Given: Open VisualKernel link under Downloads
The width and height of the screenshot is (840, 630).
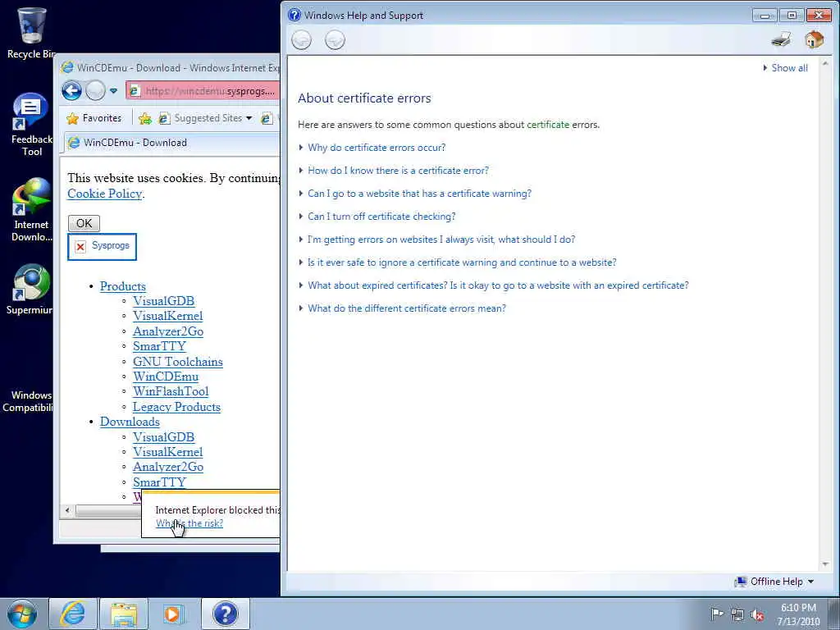Looking at the screenshot, I should click(x=167, y=452).
